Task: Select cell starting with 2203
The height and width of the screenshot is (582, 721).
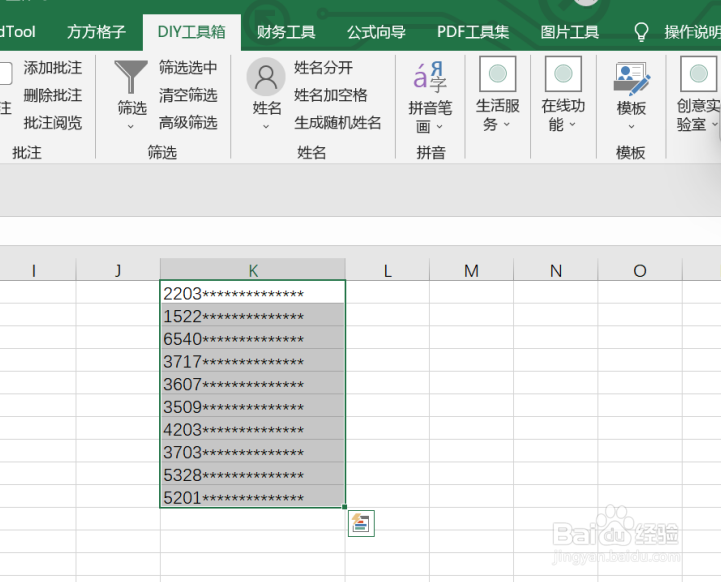Action: click(253, 293)
